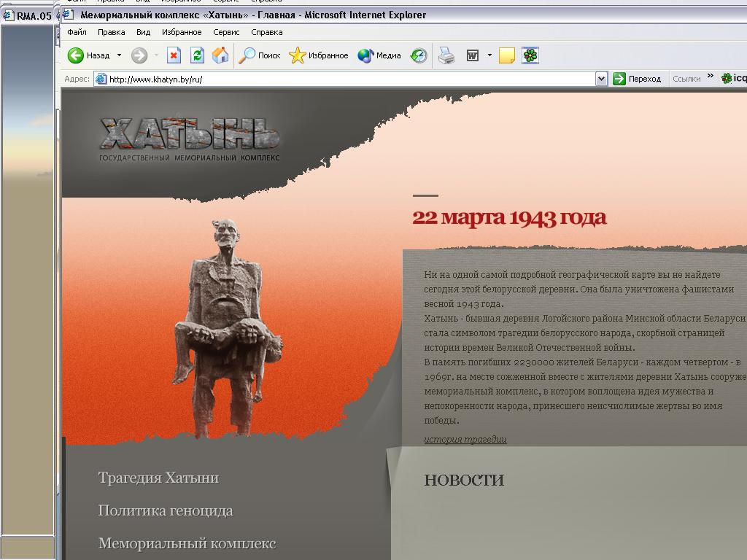Open the Media (Медиа) toolbar button

click(379, 55)
